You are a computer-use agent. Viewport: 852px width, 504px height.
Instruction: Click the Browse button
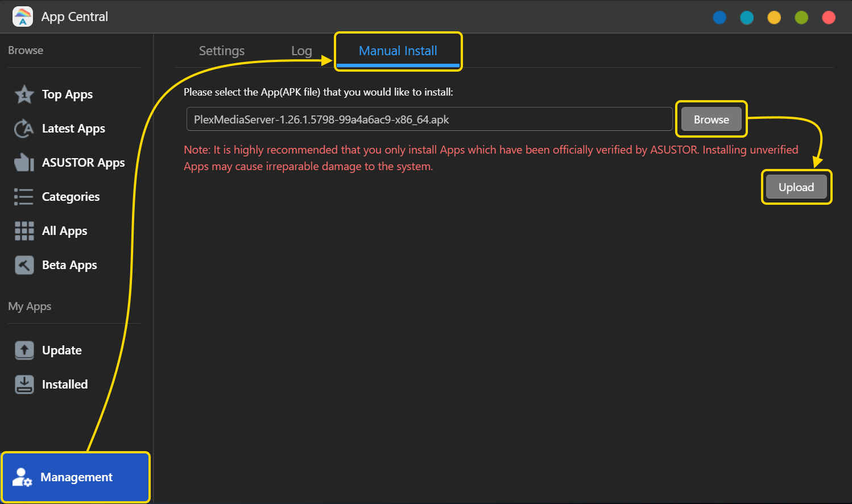click(x=711, y=119)
